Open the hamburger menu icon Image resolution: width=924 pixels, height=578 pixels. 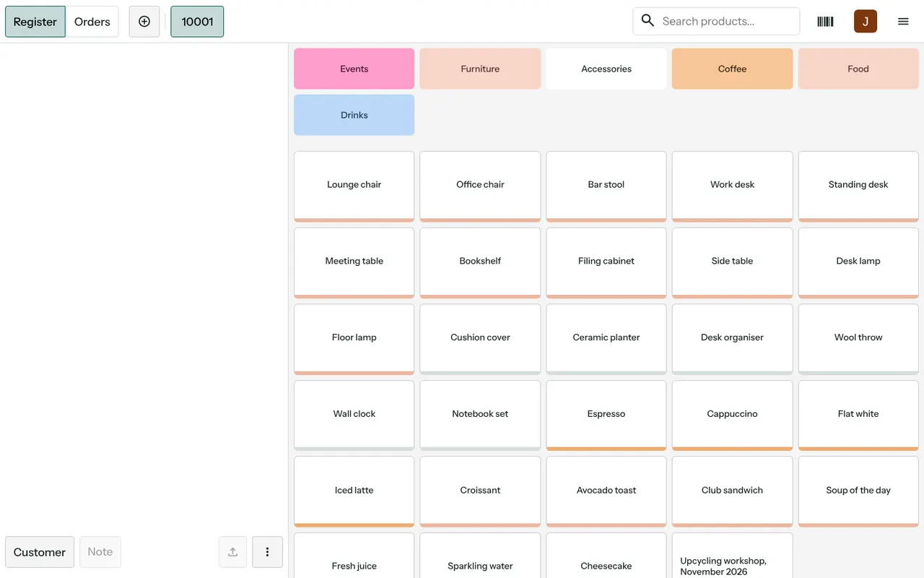pos(903,22)
